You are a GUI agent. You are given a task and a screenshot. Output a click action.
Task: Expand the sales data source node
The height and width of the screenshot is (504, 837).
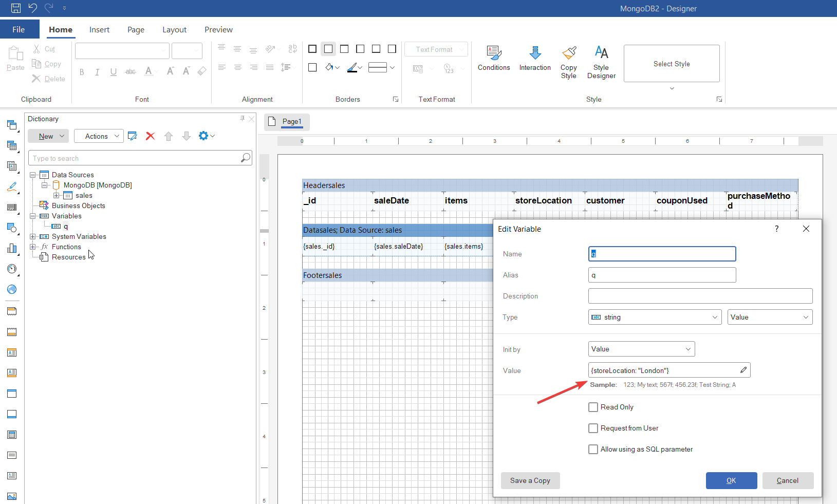[57, 195]
